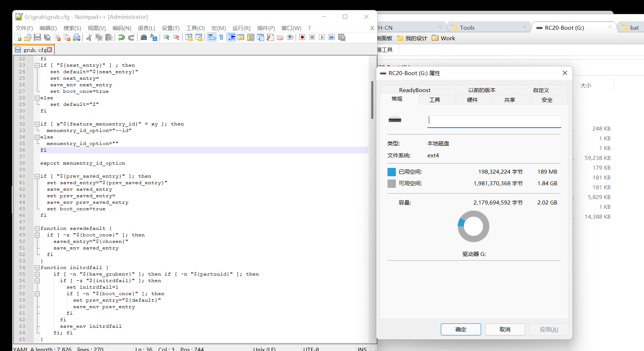Start macro recording with red record icon
Image resolution: width=644 pixels, height=351 pixels.
coord(302,37)
